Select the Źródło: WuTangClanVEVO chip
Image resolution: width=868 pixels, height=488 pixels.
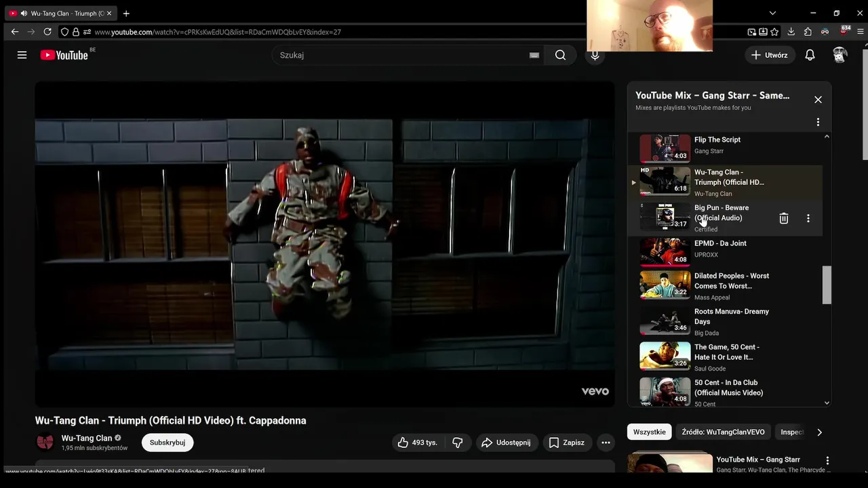point(723,432)
